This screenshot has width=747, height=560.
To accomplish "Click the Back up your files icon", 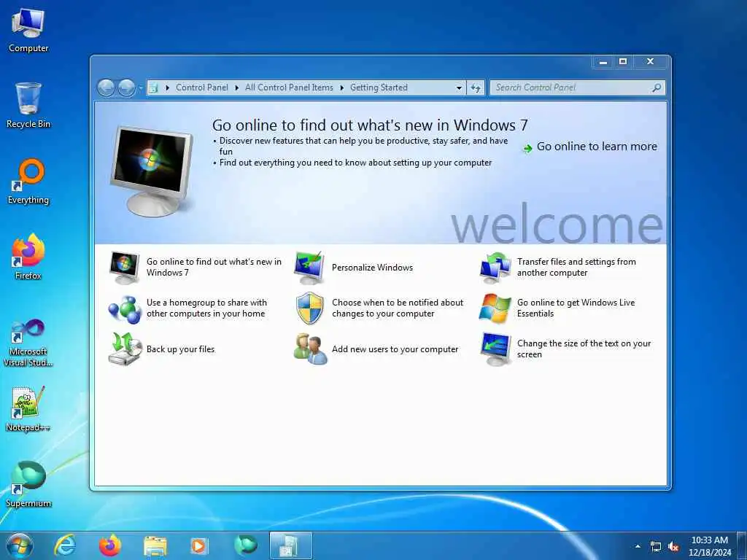I will click(125, 349).
